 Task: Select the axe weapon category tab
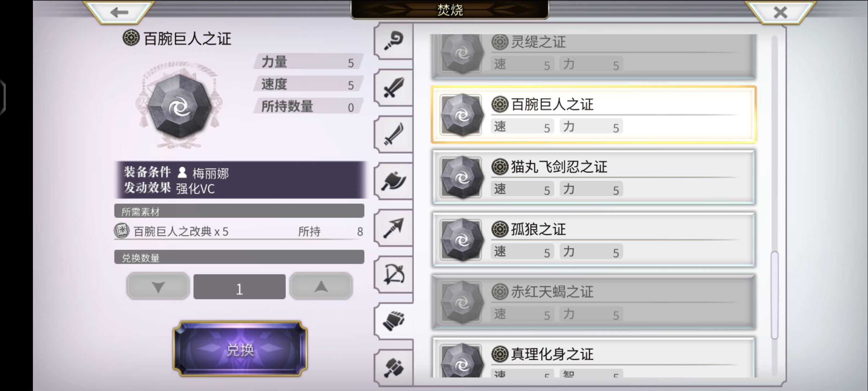coord(393,181)
